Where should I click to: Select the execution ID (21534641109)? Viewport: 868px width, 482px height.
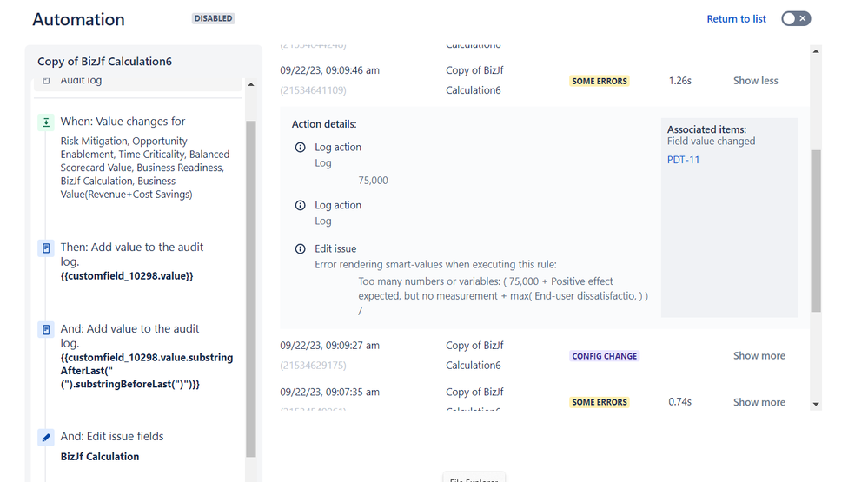(x=313, y=90)
